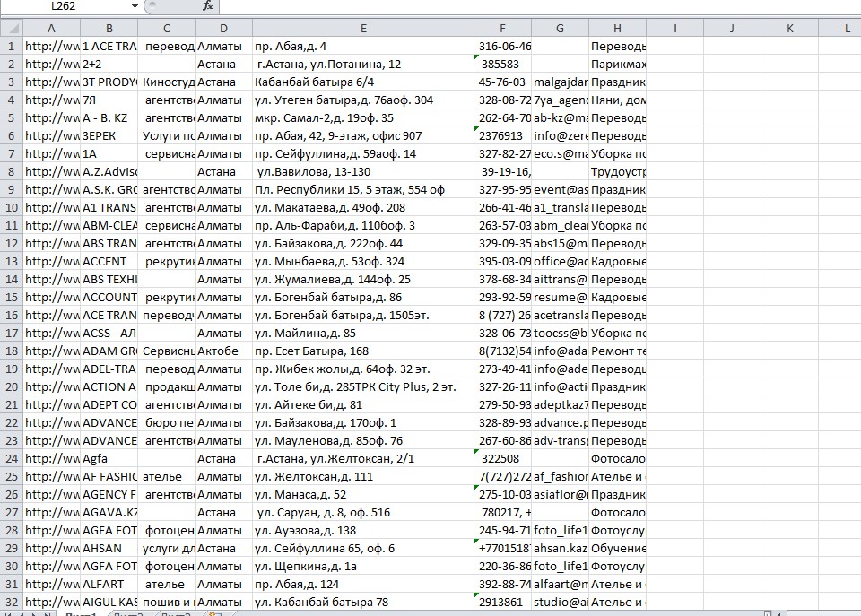Screen dimensions: 861x616
Task: Click the Insert Function fx icon
Action: (207, 6)
